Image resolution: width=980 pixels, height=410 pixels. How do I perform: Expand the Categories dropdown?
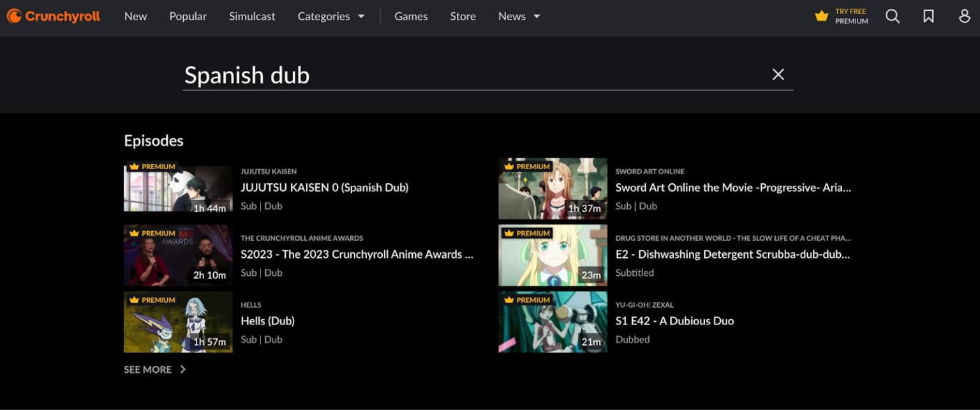[x=331, y=17]
